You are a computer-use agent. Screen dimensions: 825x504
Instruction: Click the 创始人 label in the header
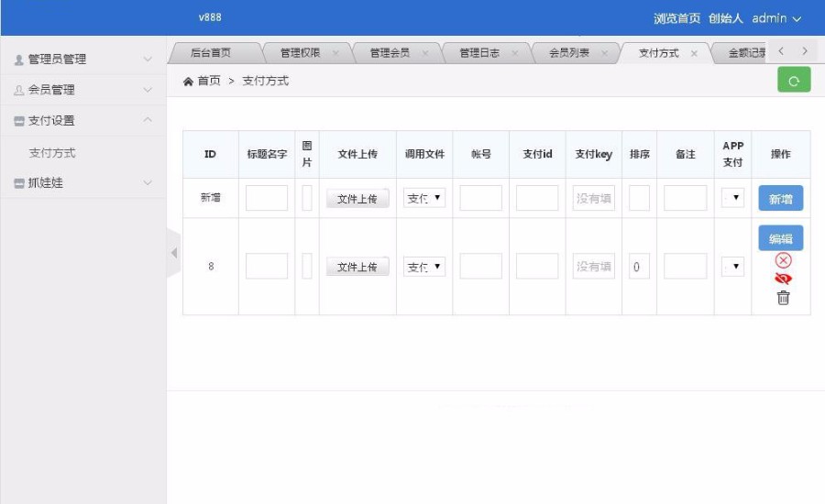726,18
